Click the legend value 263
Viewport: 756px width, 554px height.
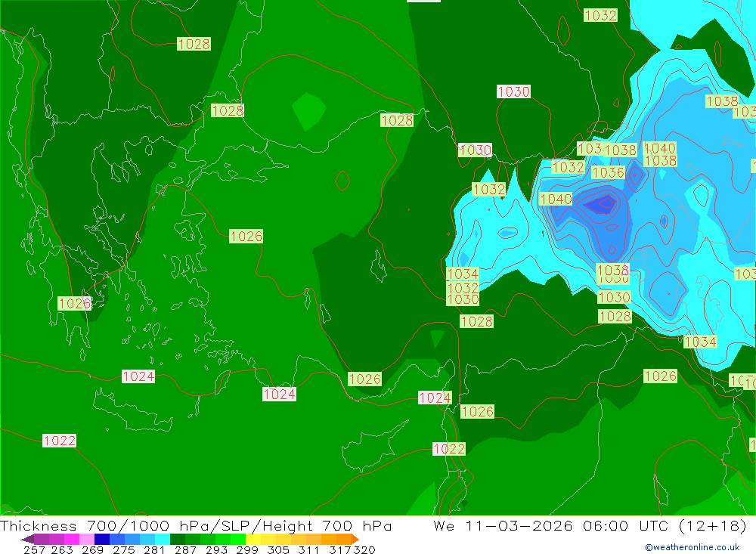click(x=62, y=549)
